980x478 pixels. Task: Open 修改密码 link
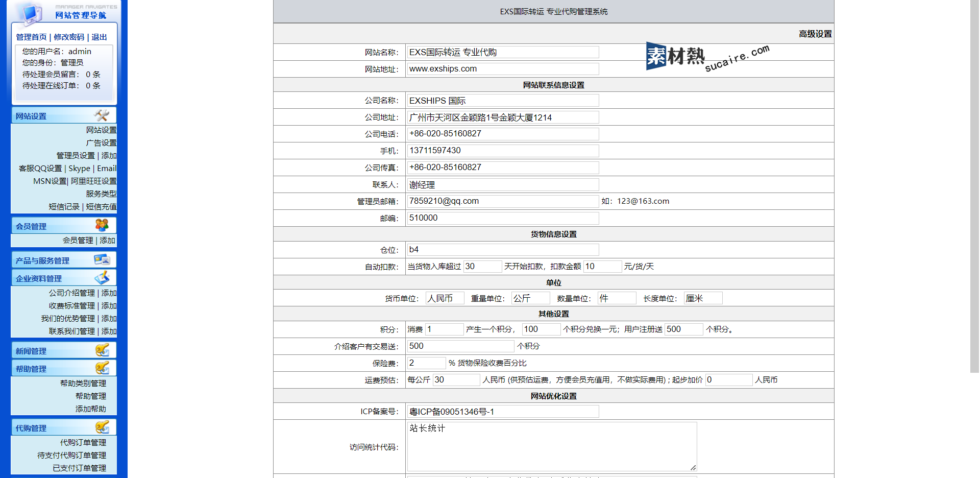(x=69, y=37)
